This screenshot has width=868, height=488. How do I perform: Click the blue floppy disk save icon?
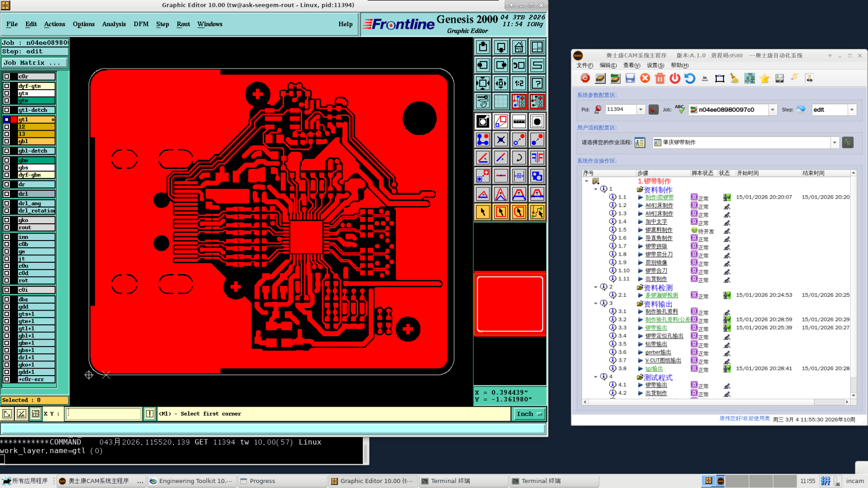630,78
